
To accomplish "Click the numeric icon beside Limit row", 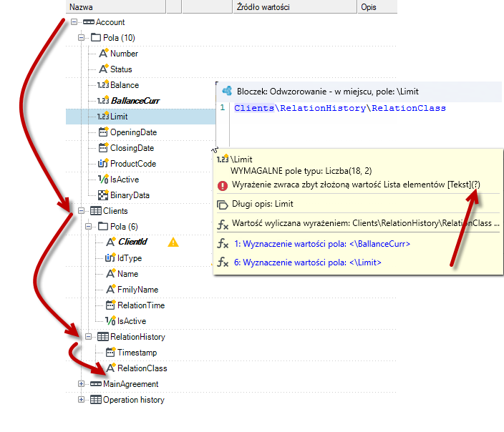I will [x=103, y=117].
